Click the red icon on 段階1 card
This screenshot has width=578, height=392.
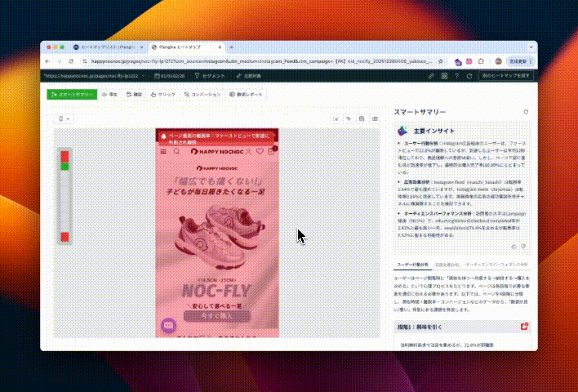point(523,327)
